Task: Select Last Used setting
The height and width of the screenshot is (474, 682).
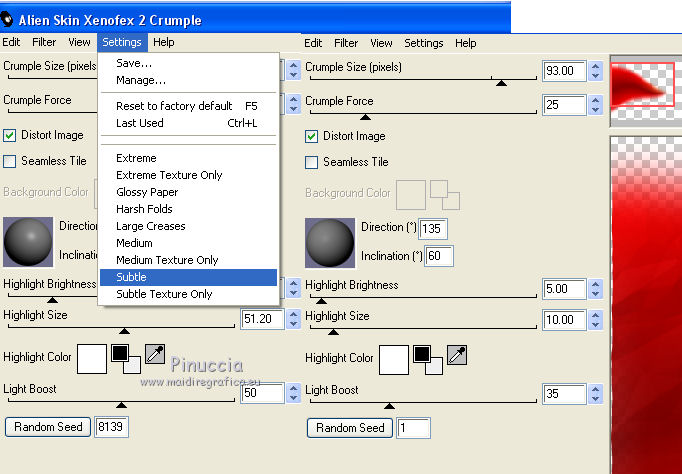Action: [188, 123]
